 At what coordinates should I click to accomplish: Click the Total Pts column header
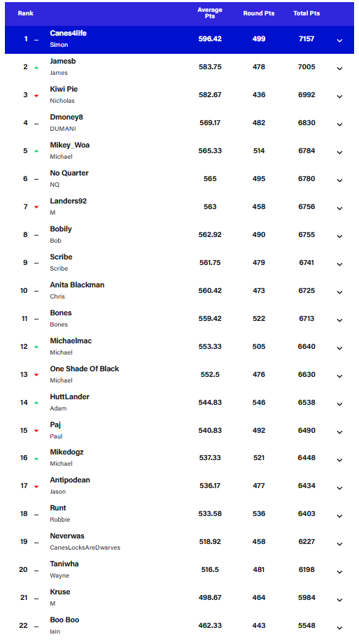307,13
